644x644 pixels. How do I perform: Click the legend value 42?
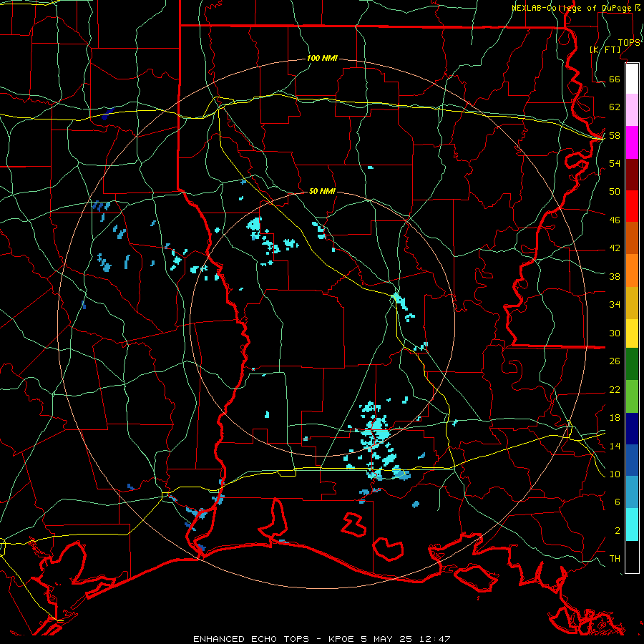(x=615, y=248)
